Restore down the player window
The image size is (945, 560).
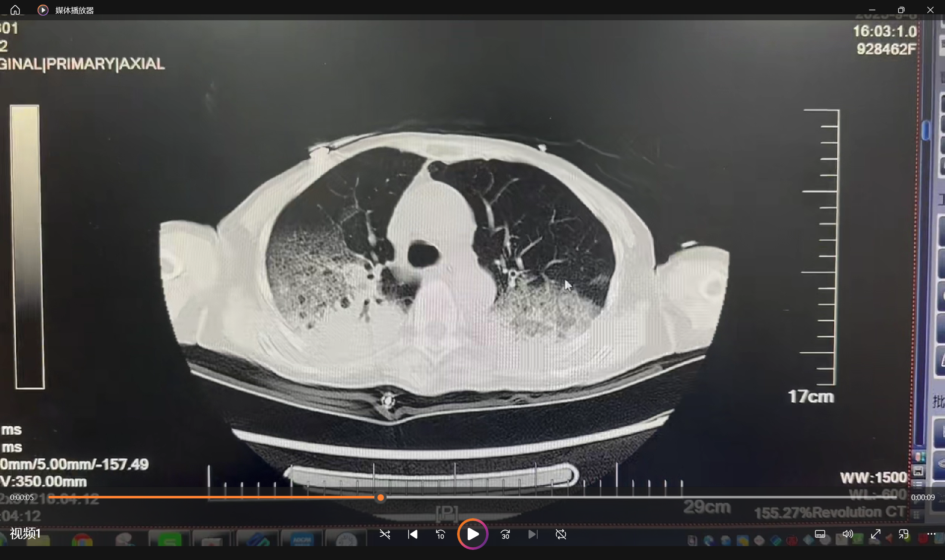click(901, 10)
